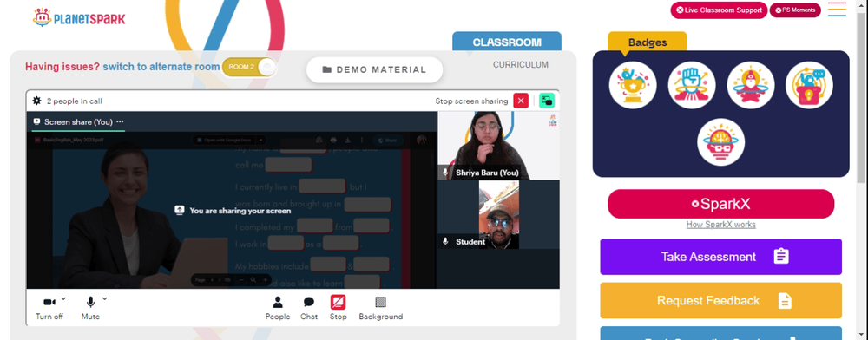This screenshot has height=340, width=868.
Task: Open call settings gear icon
Action: (37, 101)
